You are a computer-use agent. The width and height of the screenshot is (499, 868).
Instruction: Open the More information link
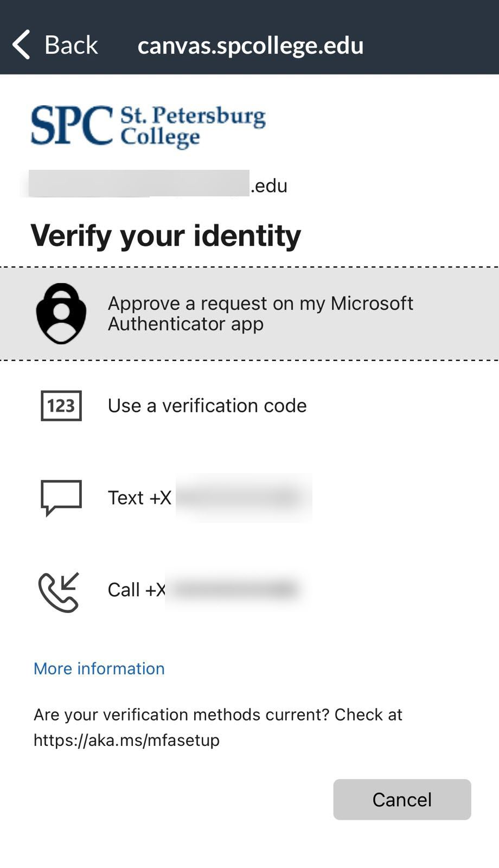[99, 668]
